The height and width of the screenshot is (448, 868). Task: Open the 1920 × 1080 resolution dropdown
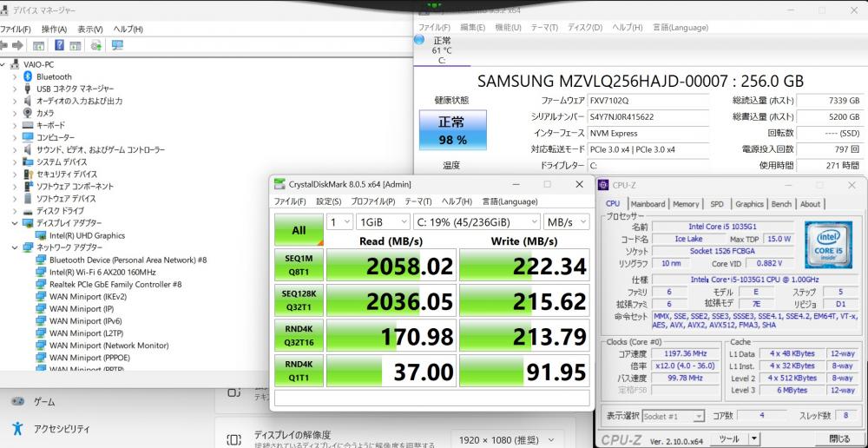(x=507, y=440)
